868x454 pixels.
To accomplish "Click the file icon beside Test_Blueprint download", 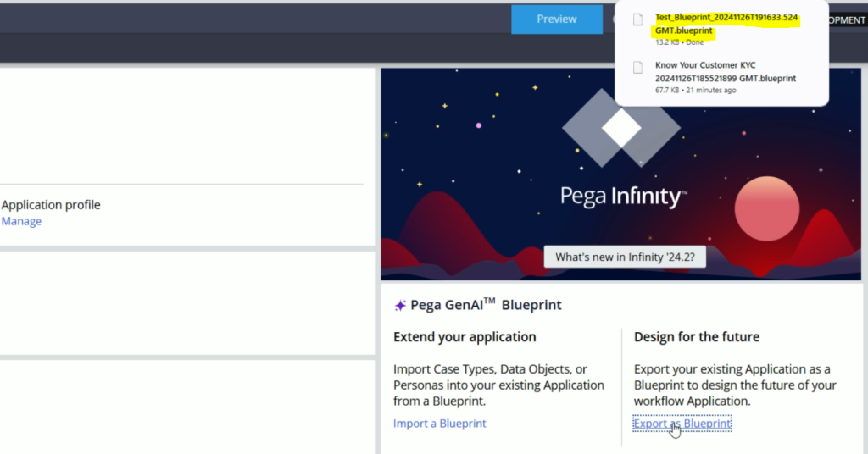I will click(637, 19).
